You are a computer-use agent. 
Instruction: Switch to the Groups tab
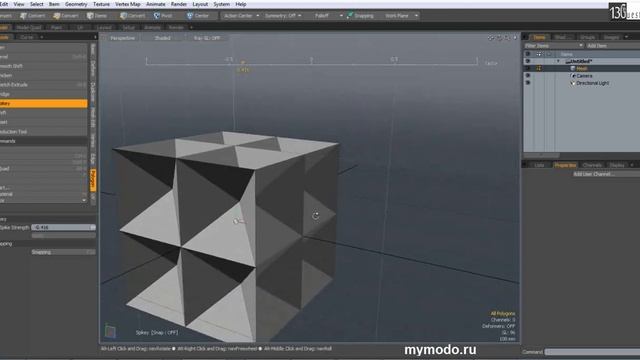587,37
